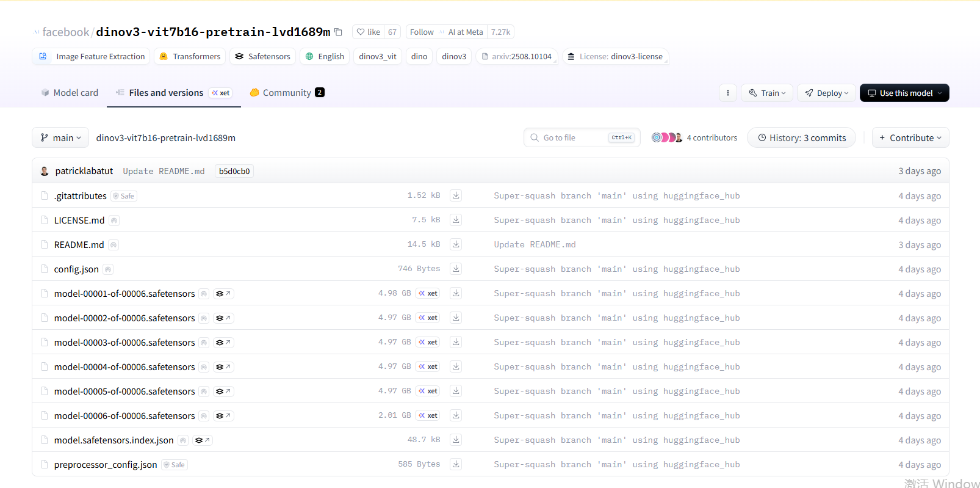This screenshot has width=980, height=488.
Task: Click the Safe badge on preprocessor_config.json
Action: tap(175, 465)
